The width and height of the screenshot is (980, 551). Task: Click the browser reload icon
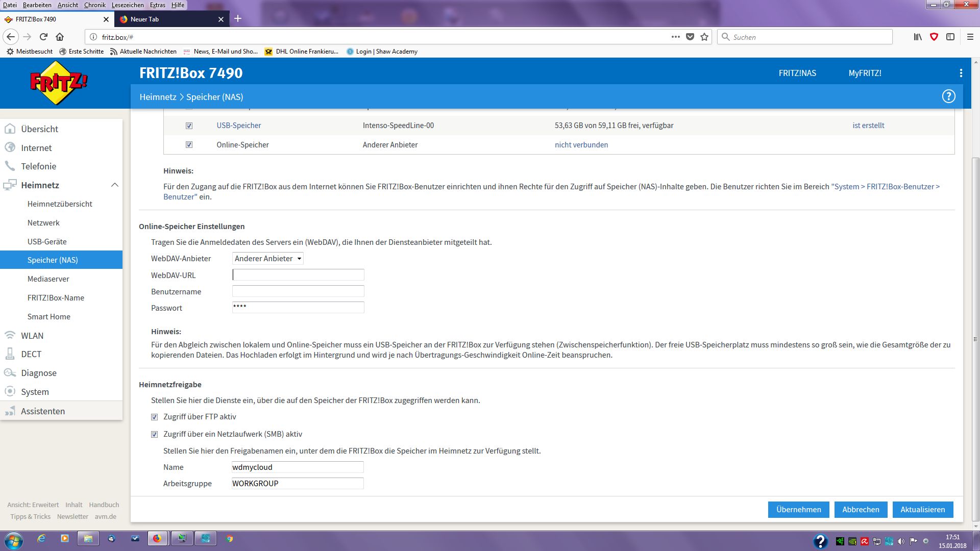pyautogui.click(x=43, y=37)
